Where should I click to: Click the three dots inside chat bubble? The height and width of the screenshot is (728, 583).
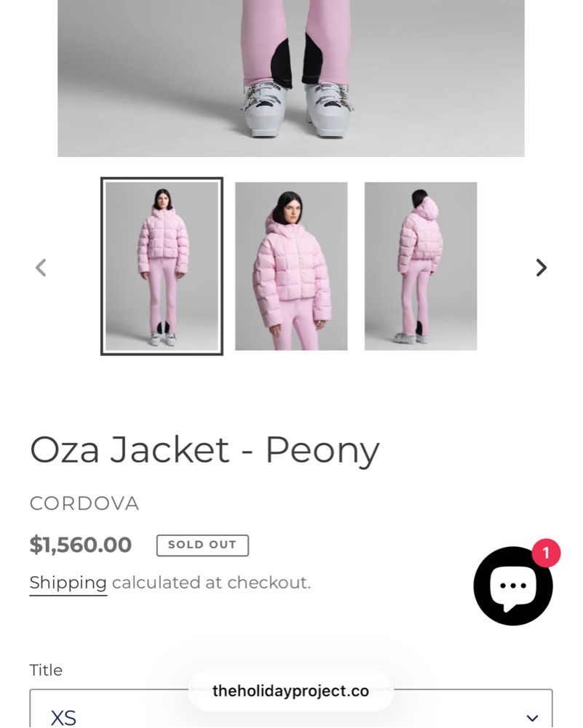512,585
